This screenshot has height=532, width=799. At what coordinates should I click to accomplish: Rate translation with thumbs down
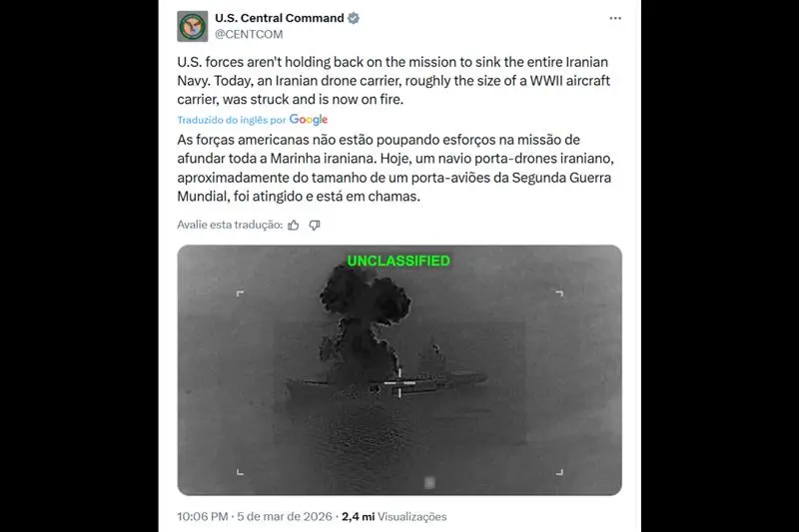point(315,225)
